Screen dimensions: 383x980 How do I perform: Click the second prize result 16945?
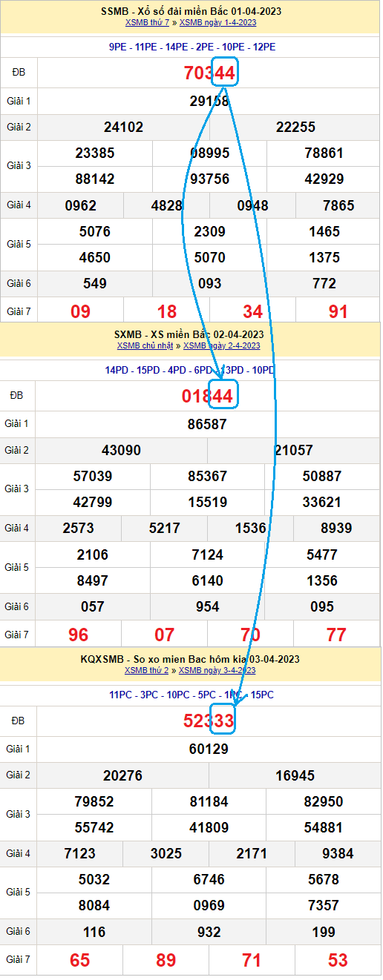295,776
